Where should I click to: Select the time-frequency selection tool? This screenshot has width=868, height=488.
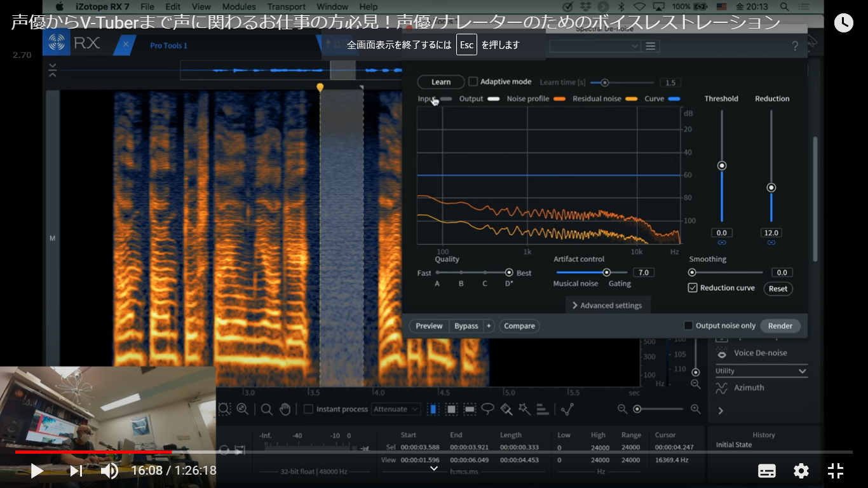[451, 409]
